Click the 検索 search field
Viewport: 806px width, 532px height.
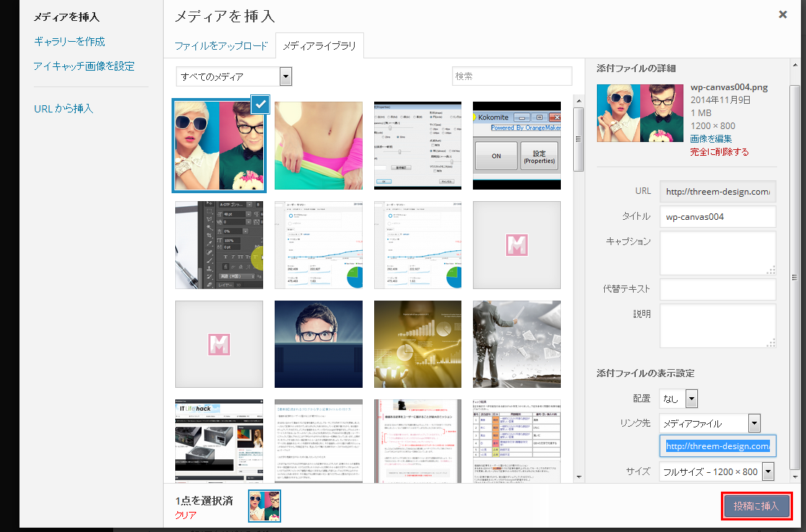coord(512,76)
